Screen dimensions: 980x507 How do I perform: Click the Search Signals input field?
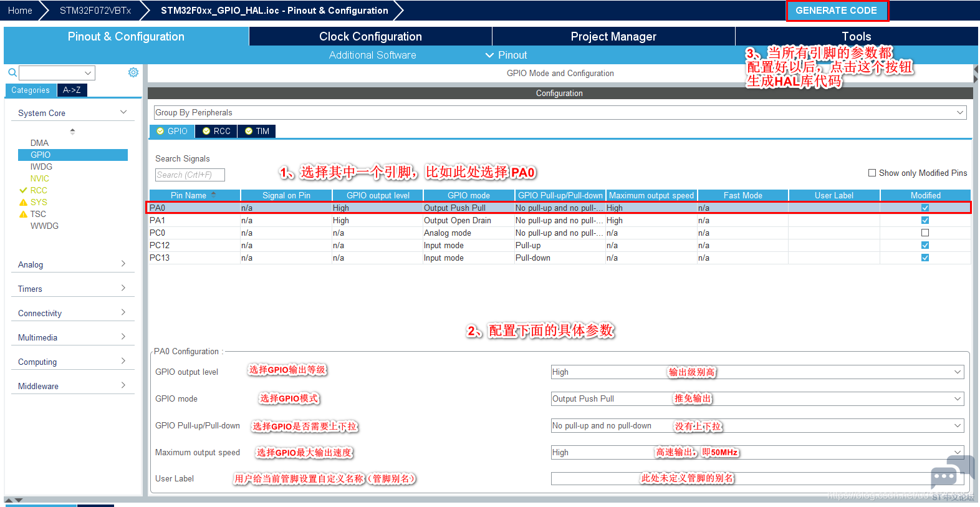click(190, 175)
